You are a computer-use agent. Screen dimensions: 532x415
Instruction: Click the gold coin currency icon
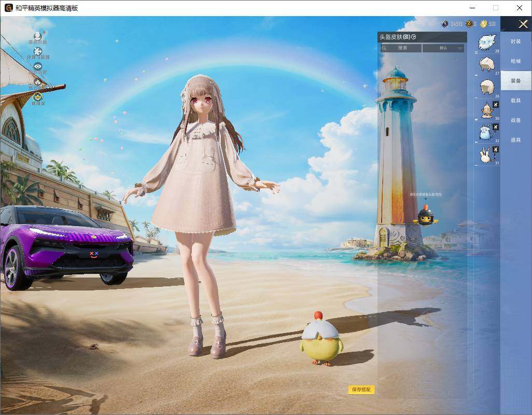tap(469, 24)
